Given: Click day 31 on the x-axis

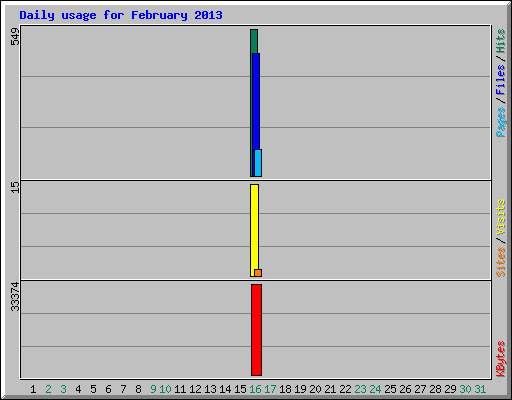Looking at the screenshot, I should pyautogui.click(x=480, y=389).
